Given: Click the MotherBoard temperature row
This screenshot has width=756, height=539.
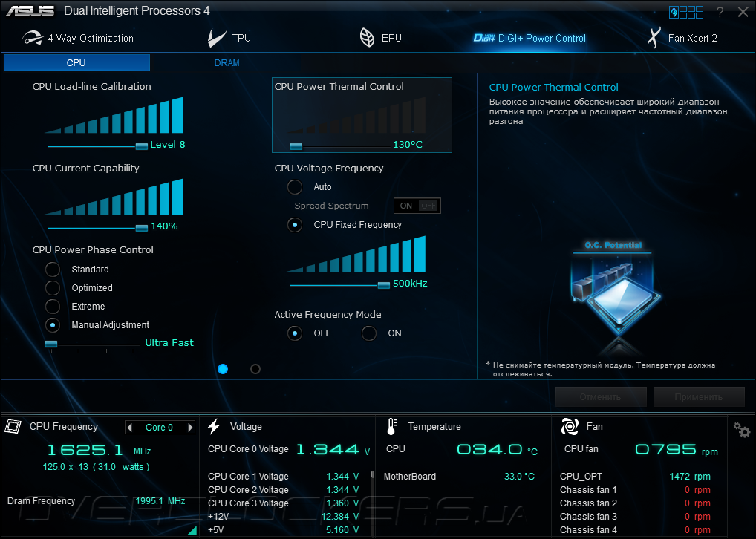Looking at the screenshot, I should [x=459, y=477].
